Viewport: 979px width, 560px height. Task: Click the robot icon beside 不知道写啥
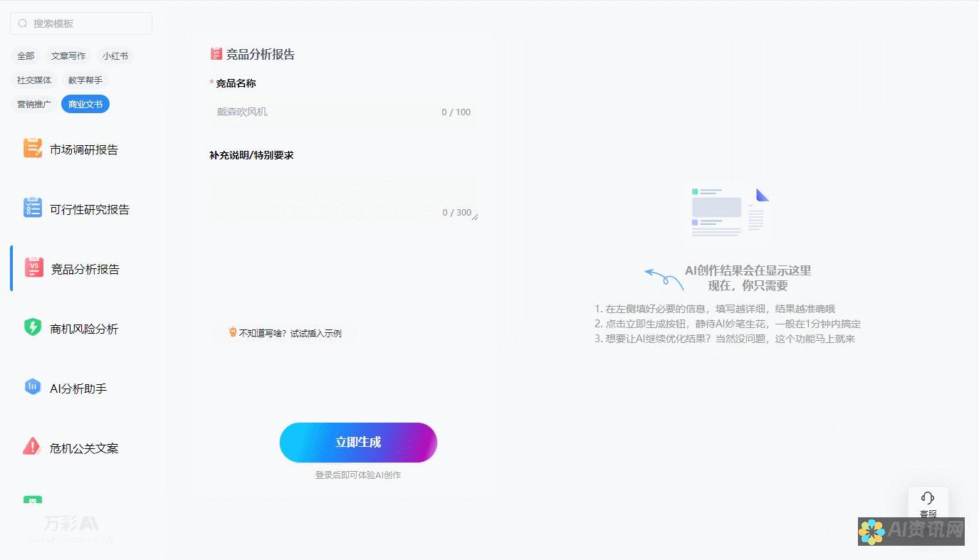[232, 332]
